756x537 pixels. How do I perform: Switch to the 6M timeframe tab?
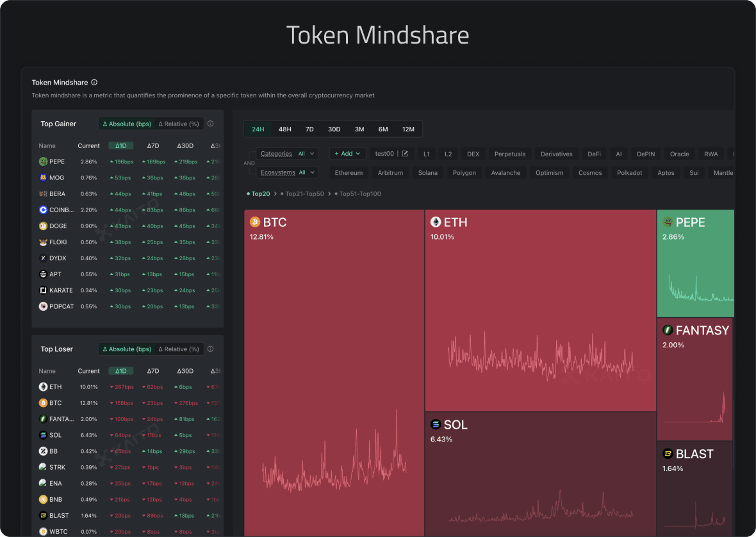click(383, 129)
